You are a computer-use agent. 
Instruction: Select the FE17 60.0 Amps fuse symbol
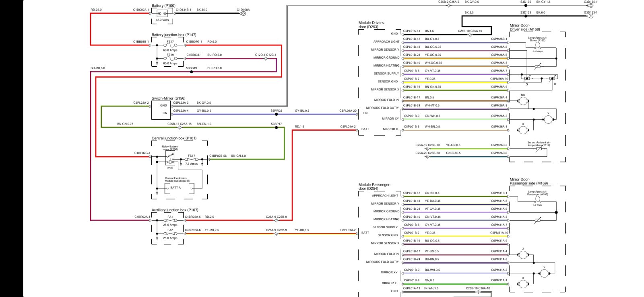[170, 45]
